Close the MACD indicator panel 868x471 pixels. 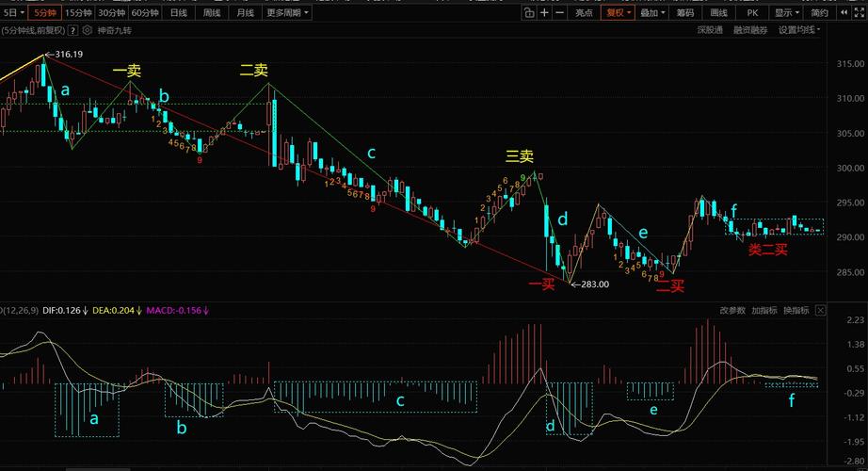tap(820, 310)
